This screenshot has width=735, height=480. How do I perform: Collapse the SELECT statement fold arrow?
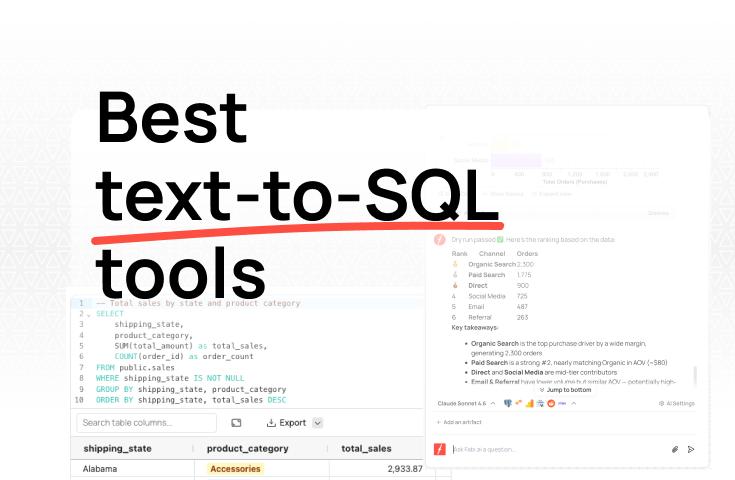[x=89, y=315]
